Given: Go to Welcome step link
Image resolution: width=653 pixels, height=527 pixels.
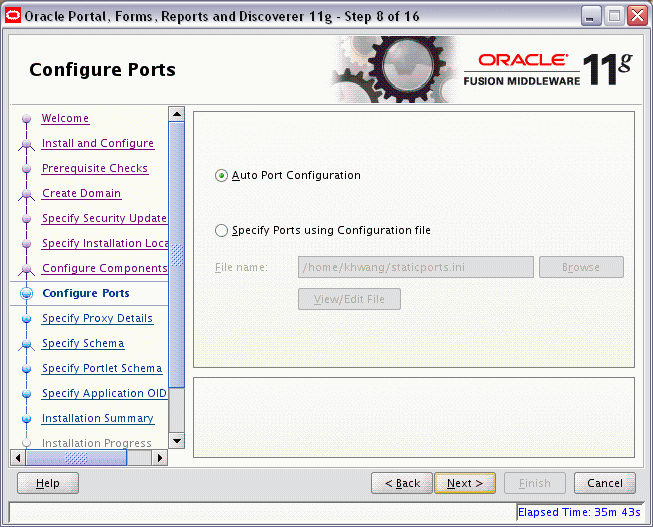Looking at the screenshot, I should [65, 118].
